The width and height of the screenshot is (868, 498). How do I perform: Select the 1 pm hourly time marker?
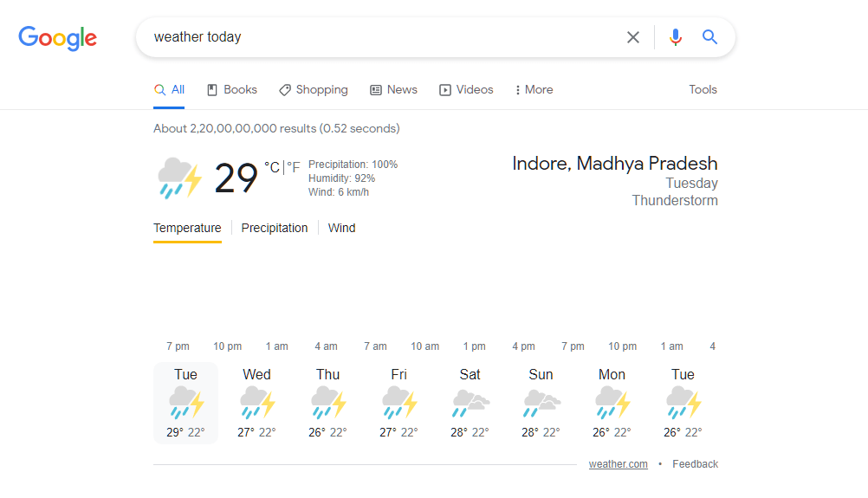click(x=475, y=346)
